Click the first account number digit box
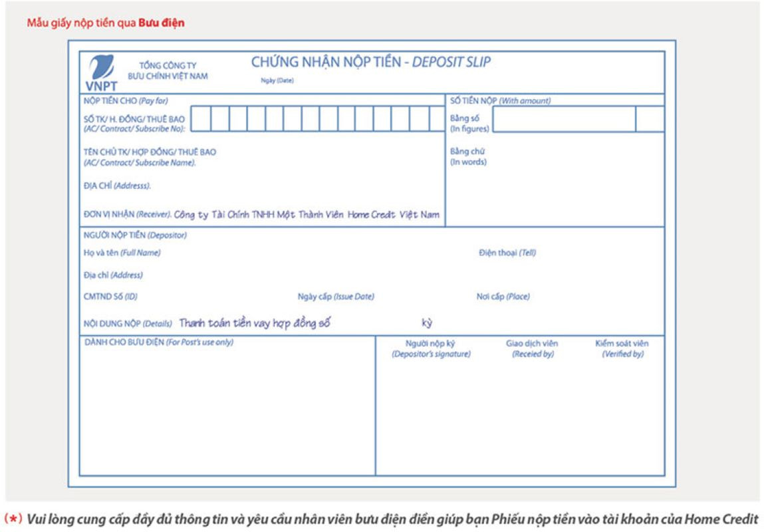The image size is (764, 532). (201, 119)
